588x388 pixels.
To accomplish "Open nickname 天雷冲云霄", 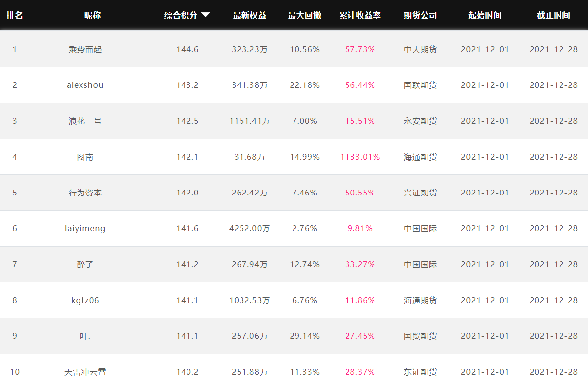I will pyautogui.click(x=85, y=372).
